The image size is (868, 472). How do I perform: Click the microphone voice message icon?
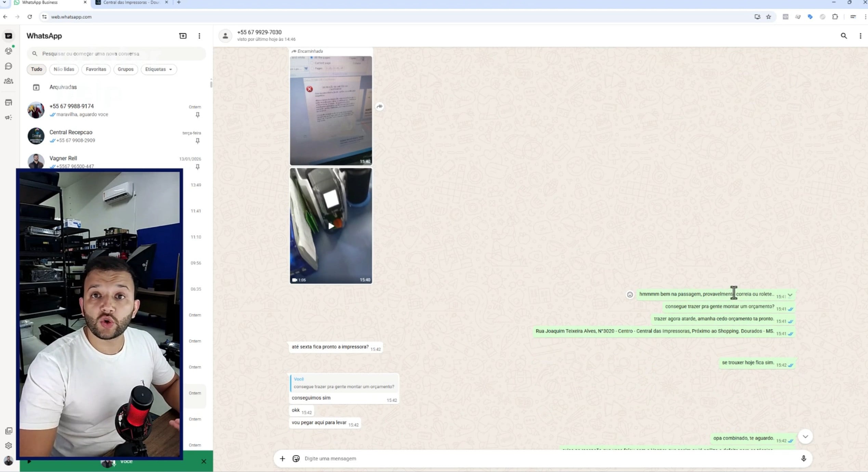[803, 459]
